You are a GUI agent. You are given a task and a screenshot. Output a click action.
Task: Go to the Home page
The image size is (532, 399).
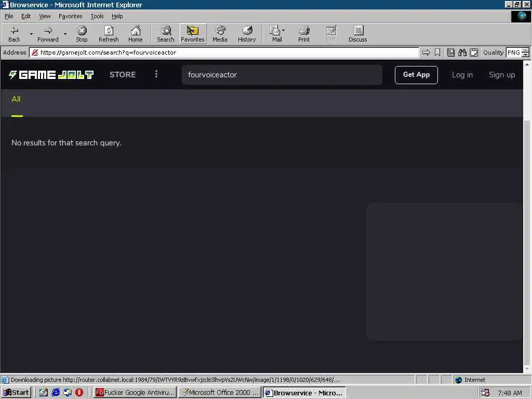[136, 34]
